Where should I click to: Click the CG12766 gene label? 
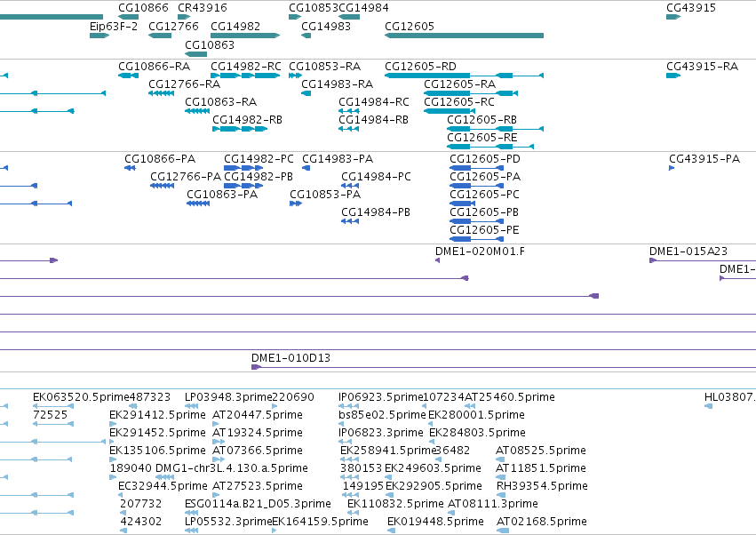[x=173, y=27]
